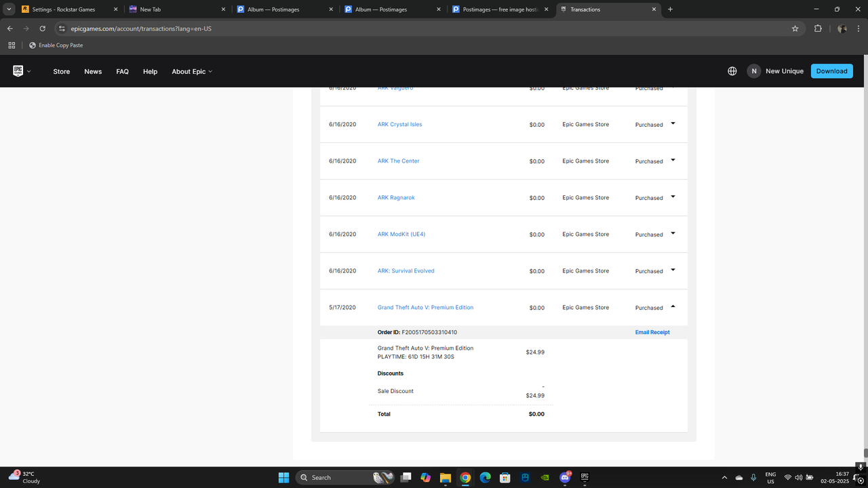Open the Chrome profile avatar

coord(842,28)
